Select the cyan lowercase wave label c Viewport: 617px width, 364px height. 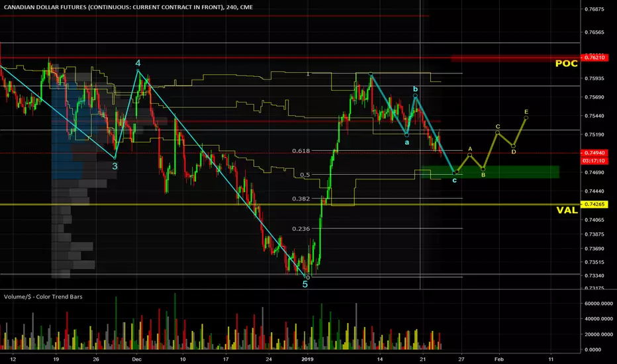coord(455,180)
